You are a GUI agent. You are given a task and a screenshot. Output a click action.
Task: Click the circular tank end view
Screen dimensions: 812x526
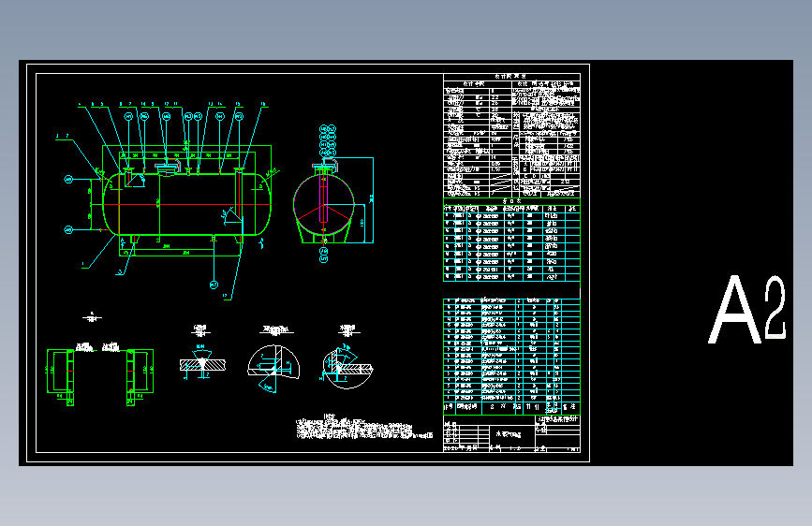click(x=324, y=204)
